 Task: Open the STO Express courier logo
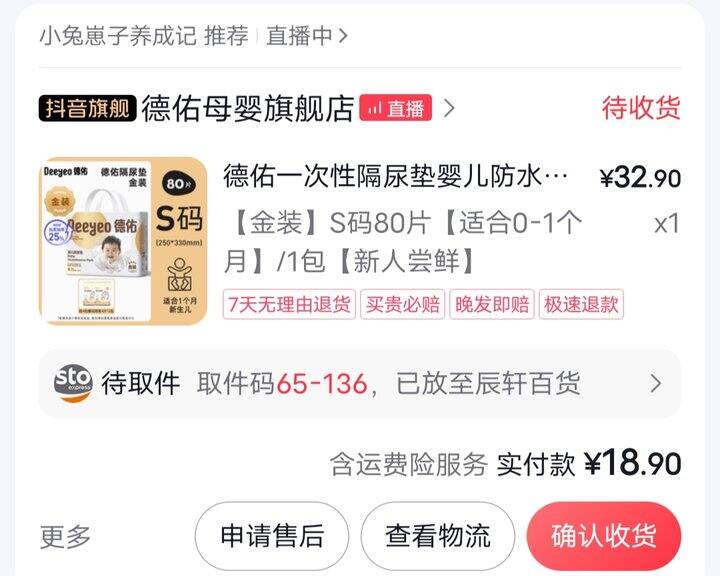(x=73, y=384)
